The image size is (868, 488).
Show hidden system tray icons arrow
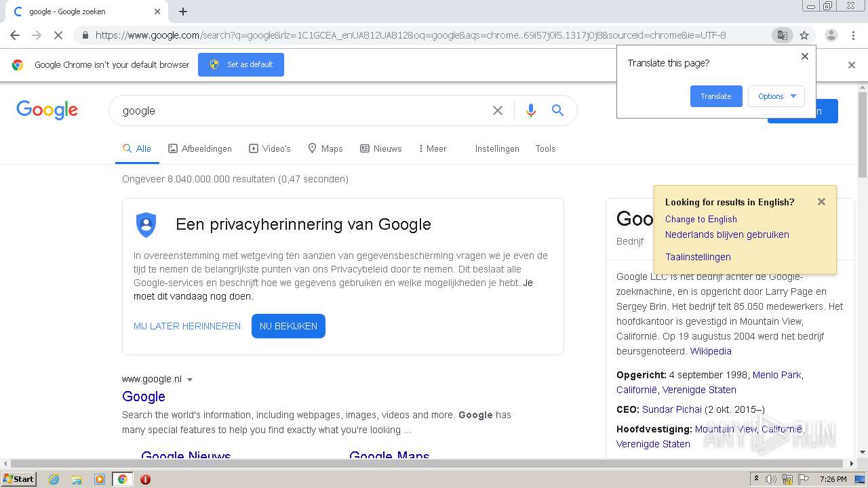pyautogui.click(x=756, y=479)
